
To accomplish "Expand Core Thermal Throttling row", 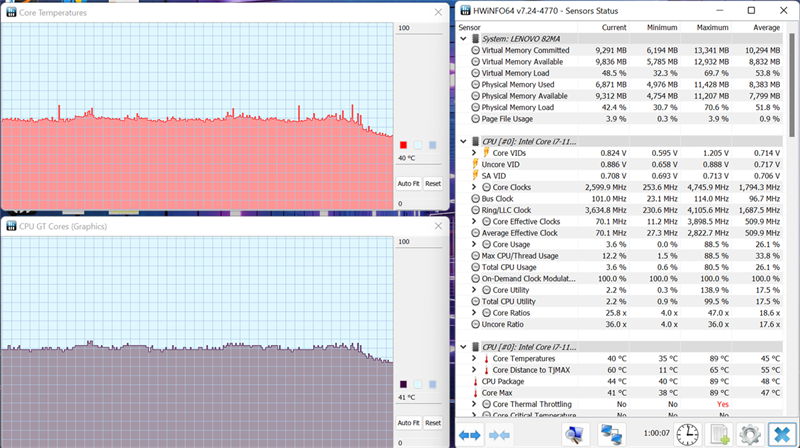I will tap(474, 404).
